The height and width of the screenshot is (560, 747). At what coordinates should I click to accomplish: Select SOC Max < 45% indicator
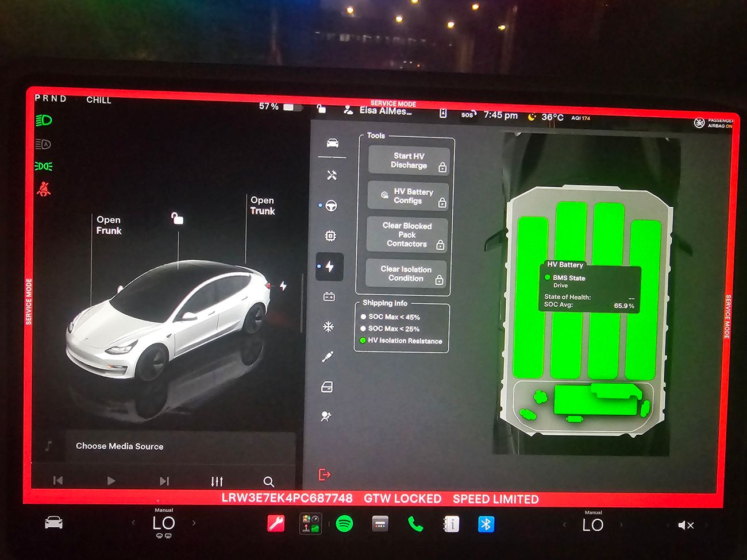(390, 317)
